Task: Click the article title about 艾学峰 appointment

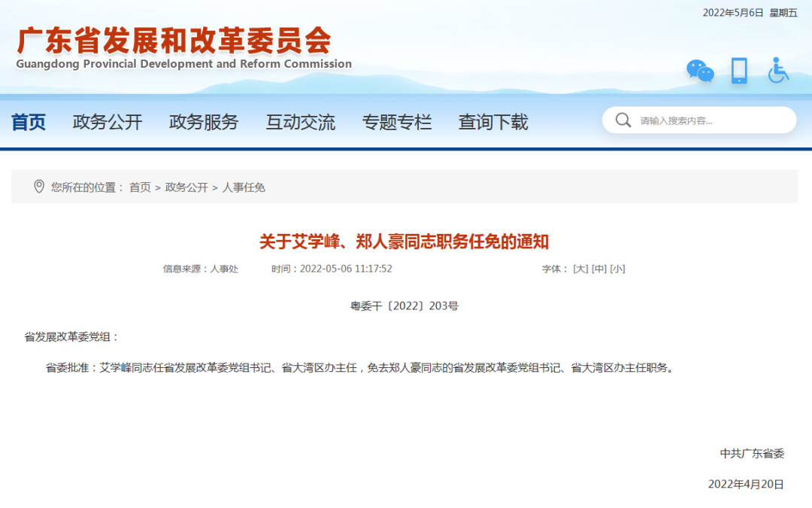Action: (406, 242)
